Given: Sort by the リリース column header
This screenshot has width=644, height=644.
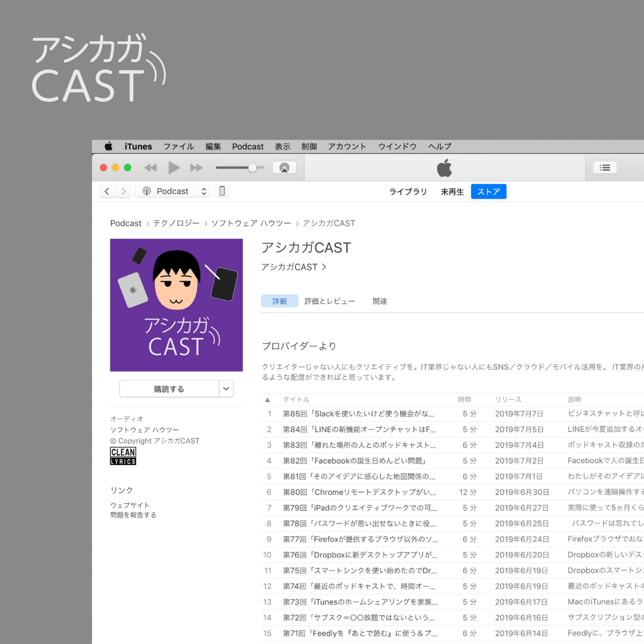Looking at the screenshot, I should pyautogui.click(x=508, y=400).
